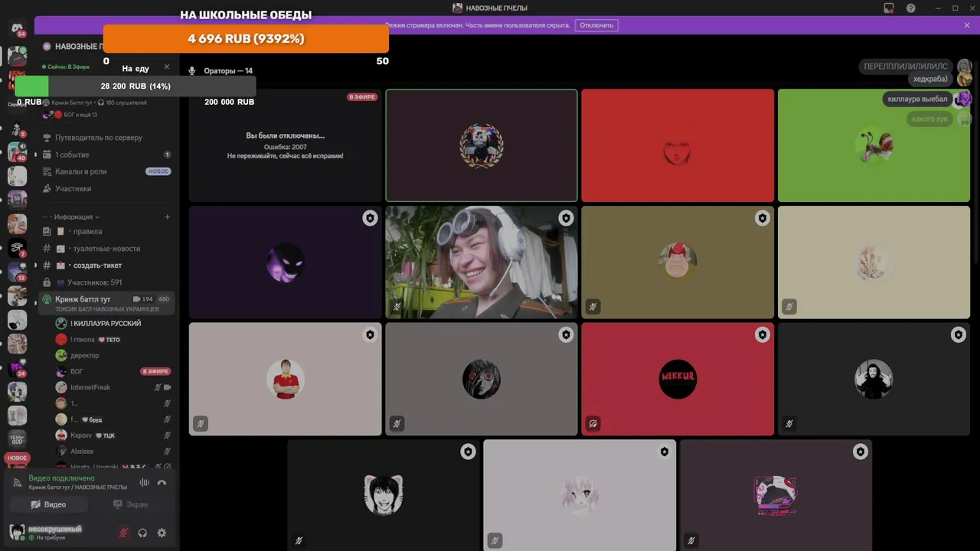
Task: Click muted mic icon on webcam tile
Action: click(x=397, y=307)
